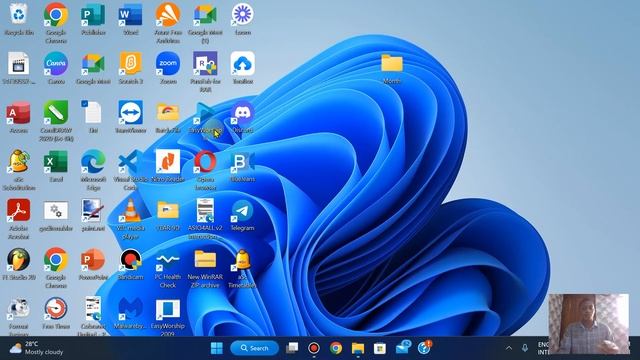Click the microphone icon in the system tray

point(525,348)
